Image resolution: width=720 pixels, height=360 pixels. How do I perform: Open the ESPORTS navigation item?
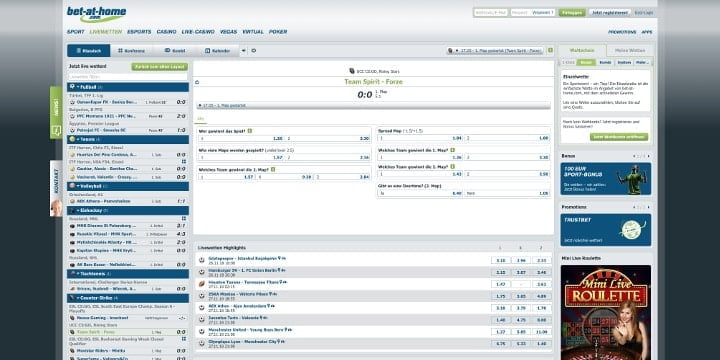(139, 32)
